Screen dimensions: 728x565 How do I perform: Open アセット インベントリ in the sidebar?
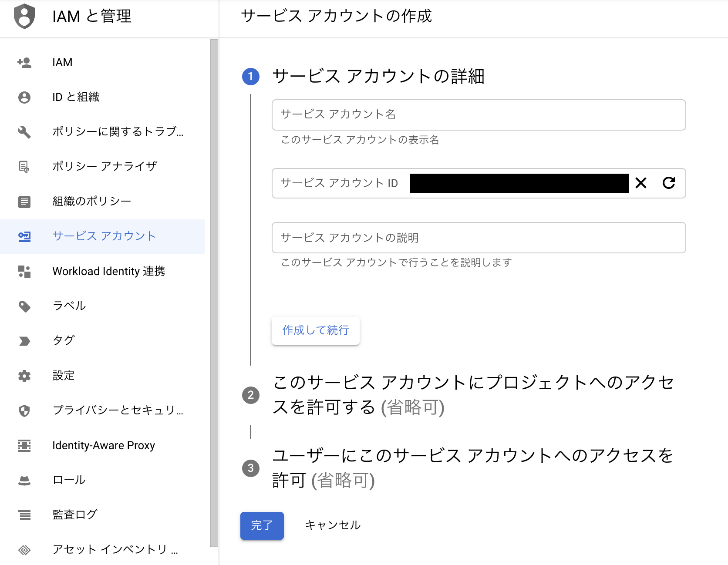(x=102, y=550)
